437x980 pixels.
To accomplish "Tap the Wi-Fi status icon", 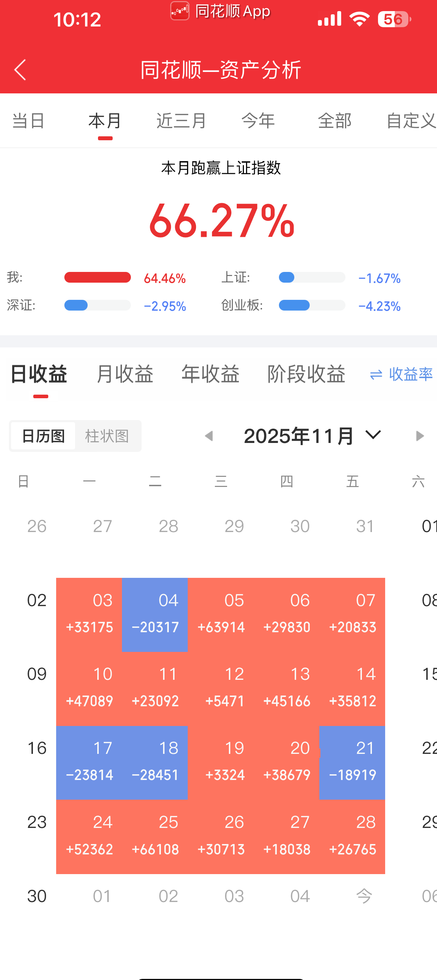I will pyautogui.click(x=359, y=19).
